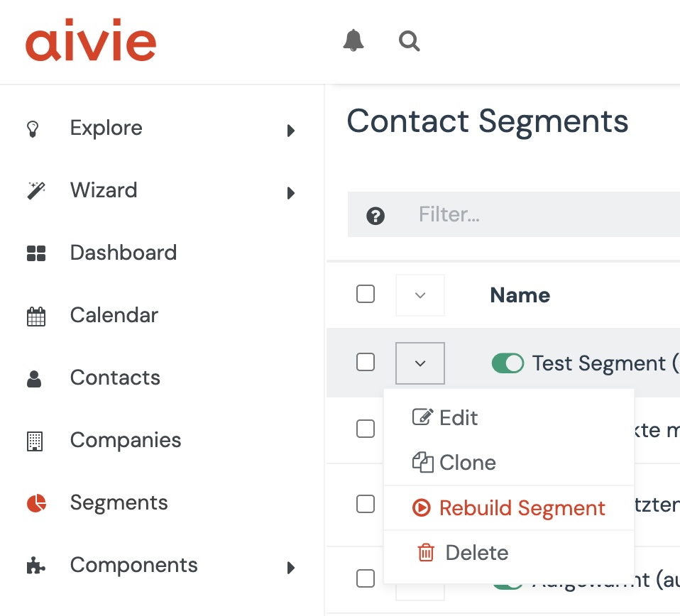Click the Calendar sidebar icon
680x616 pixels.
(36, 316)
